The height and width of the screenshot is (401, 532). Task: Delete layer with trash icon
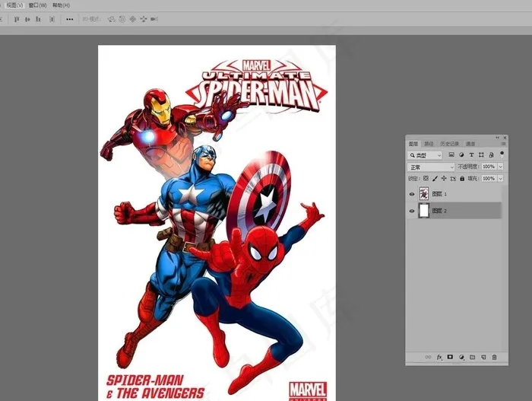[x=494, y=357]
